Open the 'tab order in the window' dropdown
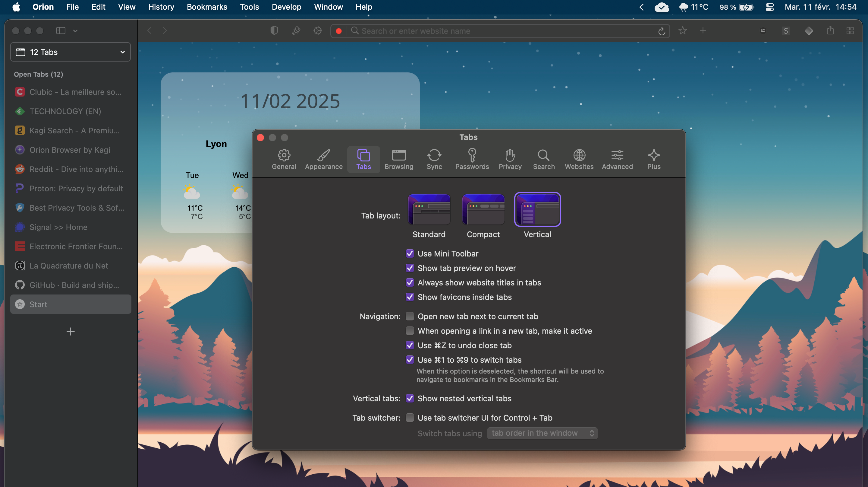Image resolution: width=868 pixels, height=487 pixels. 542,433
